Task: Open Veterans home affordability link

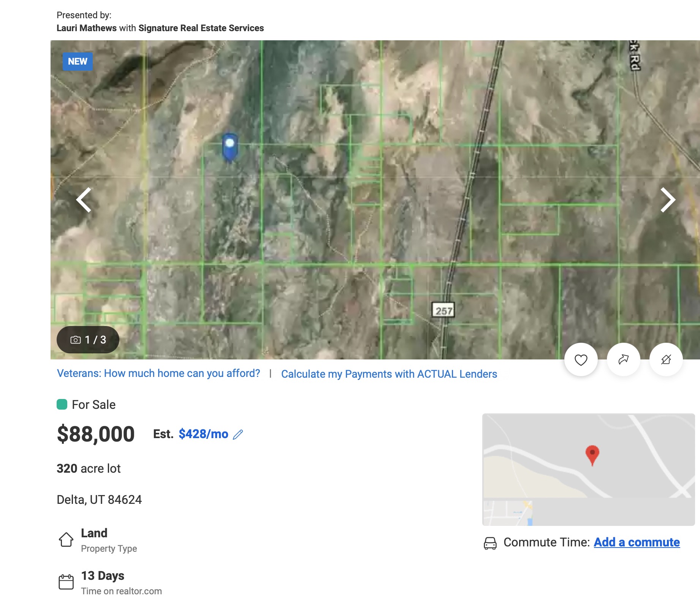Action: [158, 373]
